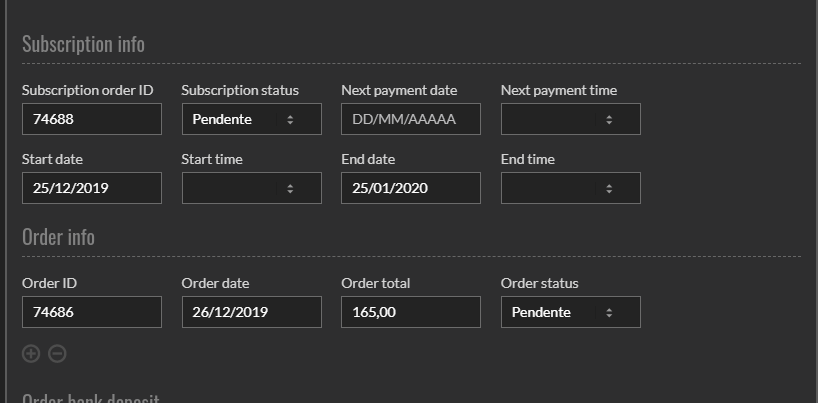
Task: Click the Order date field
Action: 251,312
